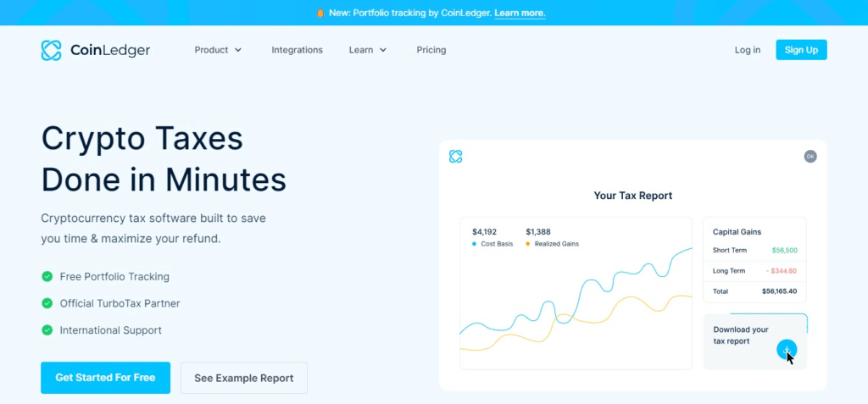Click the check beside International Support

pyautogui.click(x=47, y=330)
